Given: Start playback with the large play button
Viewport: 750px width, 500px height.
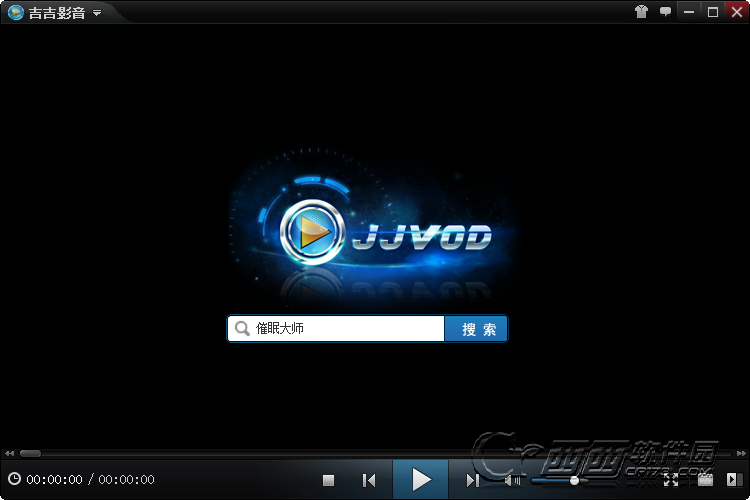Looking at the screenshot, I should (420, 479).
